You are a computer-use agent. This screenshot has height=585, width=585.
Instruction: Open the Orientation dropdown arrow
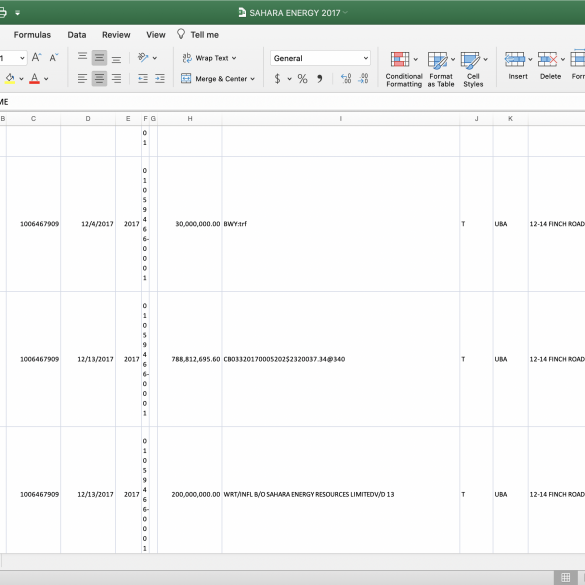154,58
